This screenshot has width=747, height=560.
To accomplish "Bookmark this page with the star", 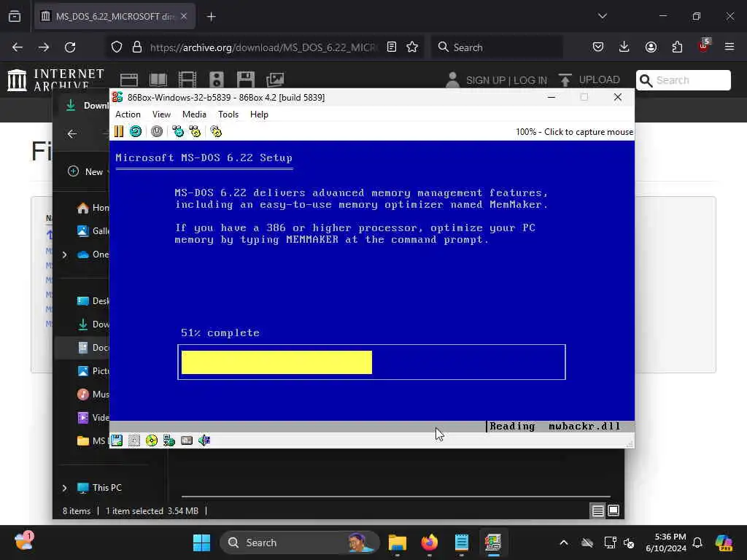I will pos(412,47).
